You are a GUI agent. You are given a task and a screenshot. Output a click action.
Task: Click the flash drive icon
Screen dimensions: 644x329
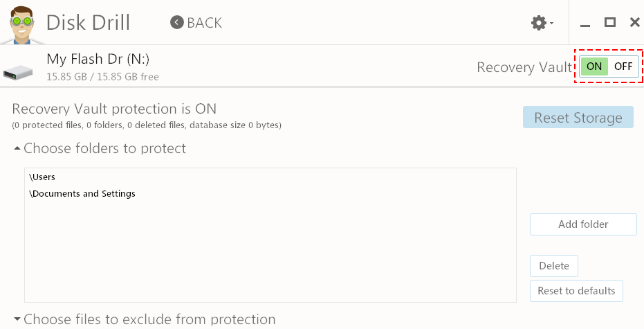[x=18, y=72]
